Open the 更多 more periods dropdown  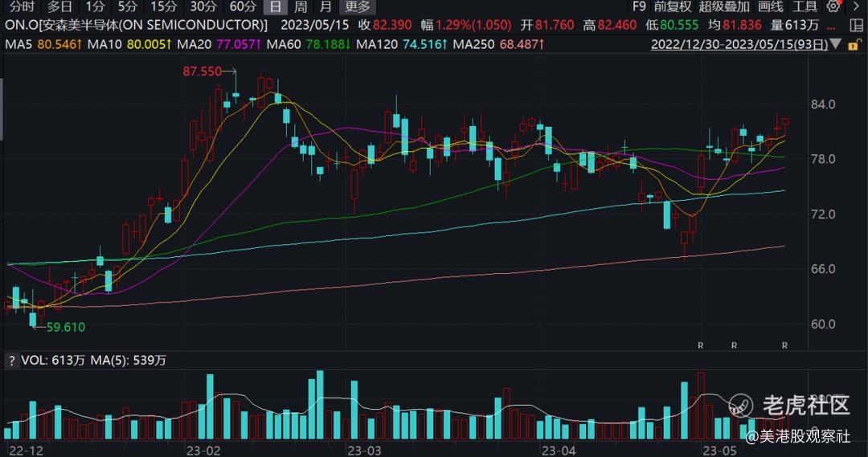[x=358, y=6]
